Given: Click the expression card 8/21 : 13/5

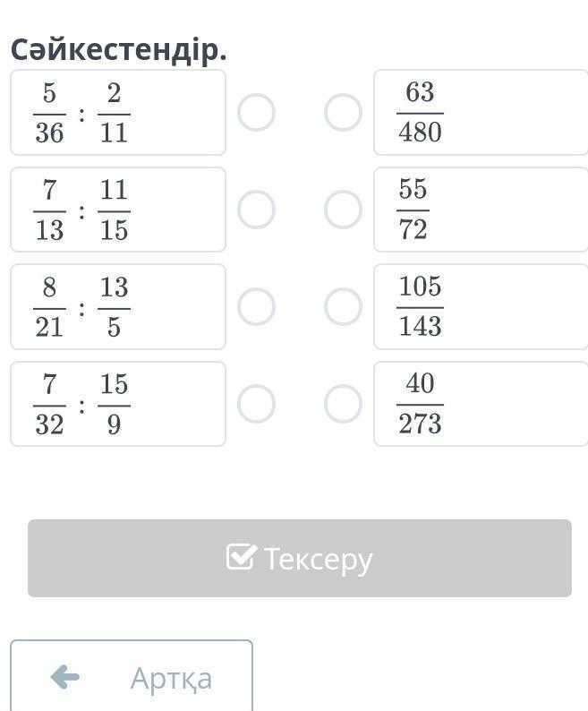Looking at the screenshot, I should 117,306.
